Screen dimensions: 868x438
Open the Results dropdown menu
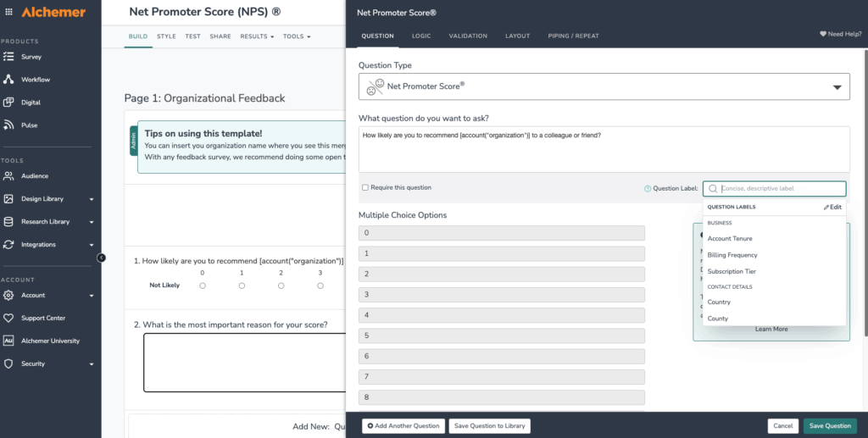pyautogui.click(x=257, y=36)
